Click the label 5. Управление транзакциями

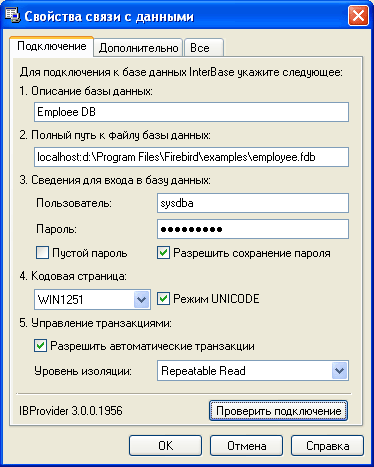point(95,323)
